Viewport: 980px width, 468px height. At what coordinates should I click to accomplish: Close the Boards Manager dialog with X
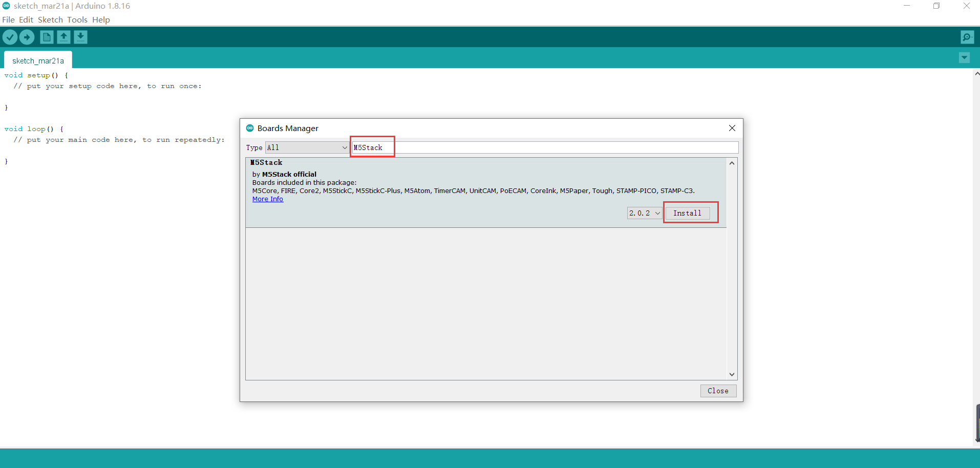click(732, 128)
